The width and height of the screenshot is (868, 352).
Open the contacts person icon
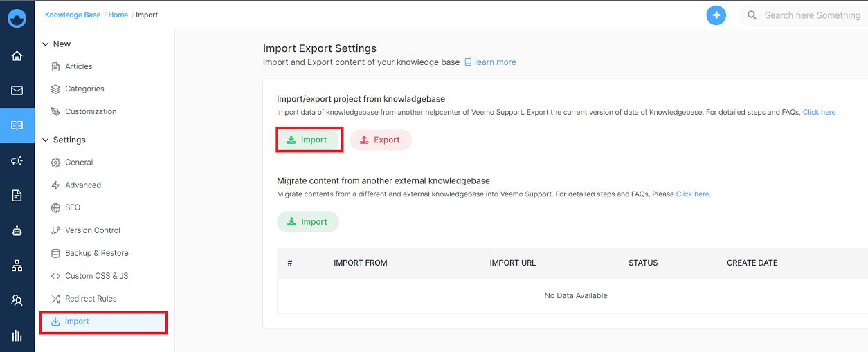click(17, 301)
